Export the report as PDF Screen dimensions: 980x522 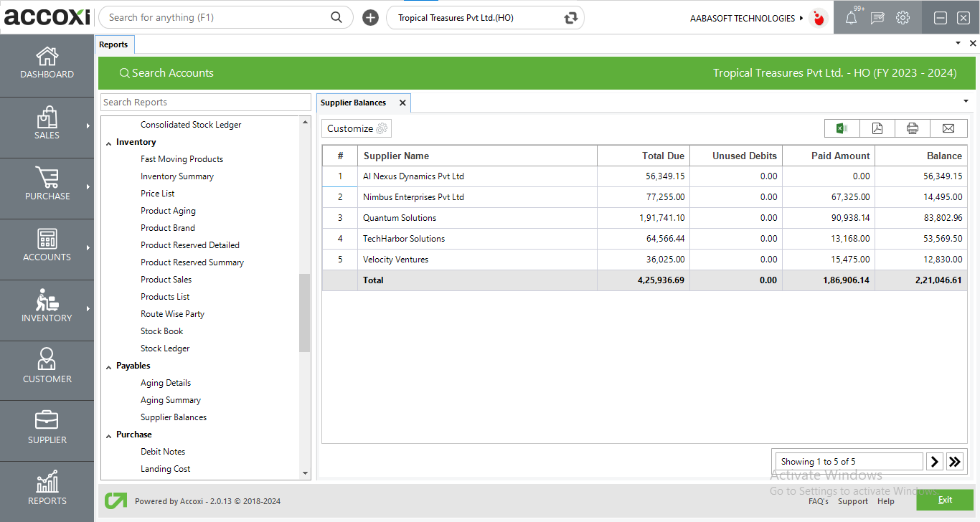point(877,128)
